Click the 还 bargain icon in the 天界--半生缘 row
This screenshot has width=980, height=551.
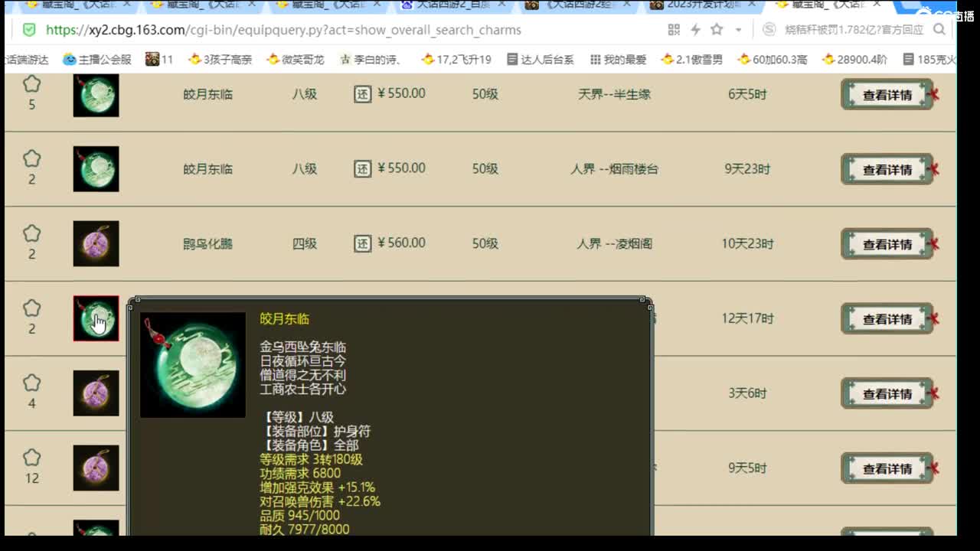(363, 94)
